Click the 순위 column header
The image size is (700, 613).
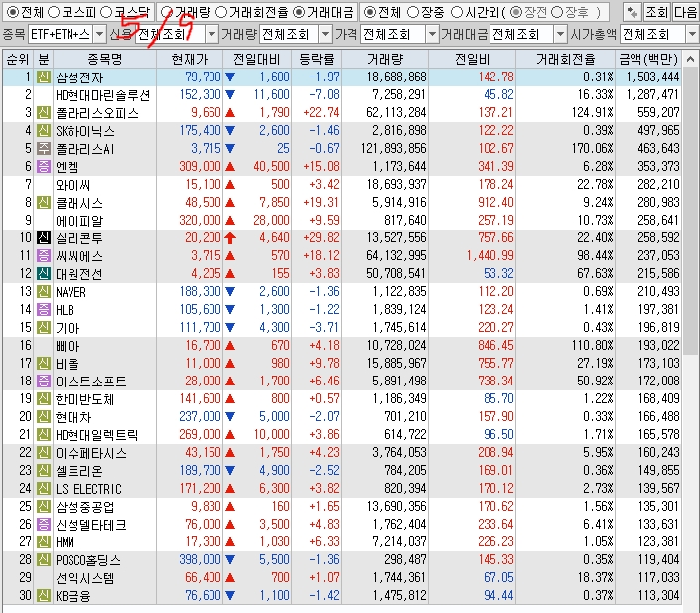pyautogui.click(x=18, y=59)
